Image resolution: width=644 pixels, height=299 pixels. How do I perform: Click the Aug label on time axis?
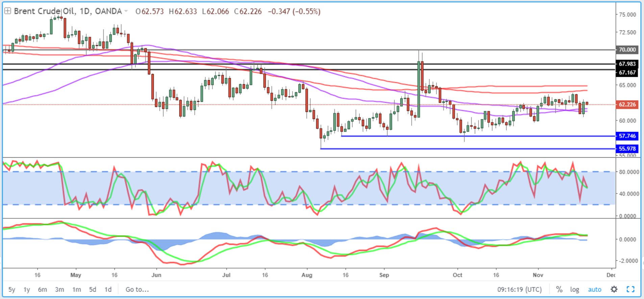(x=307, y=275)
